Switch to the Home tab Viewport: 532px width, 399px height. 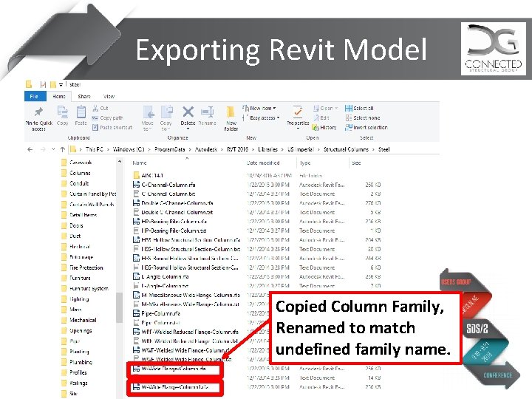pyautogui.click(x=59, y=96)
